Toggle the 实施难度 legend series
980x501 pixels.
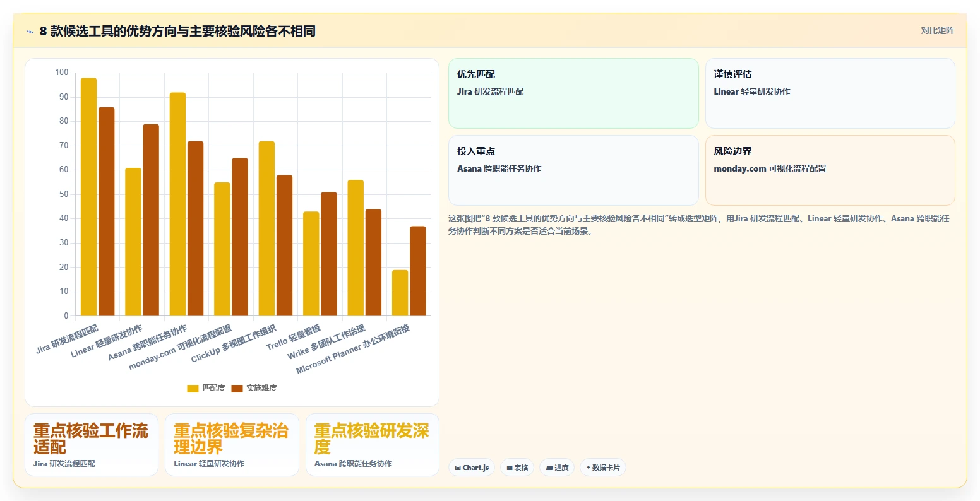pyautogui.click(x=254, y=388)
